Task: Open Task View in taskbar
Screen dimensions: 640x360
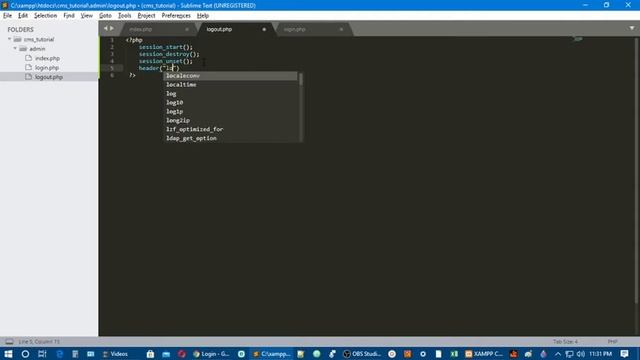Action: click(42, 354)
